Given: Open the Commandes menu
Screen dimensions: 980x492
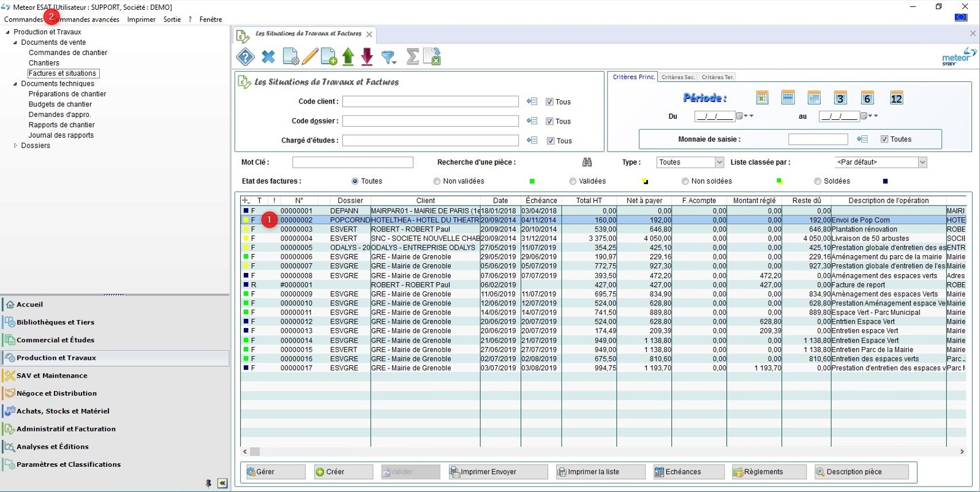Looking at the screenshot, I should (23, 20).
